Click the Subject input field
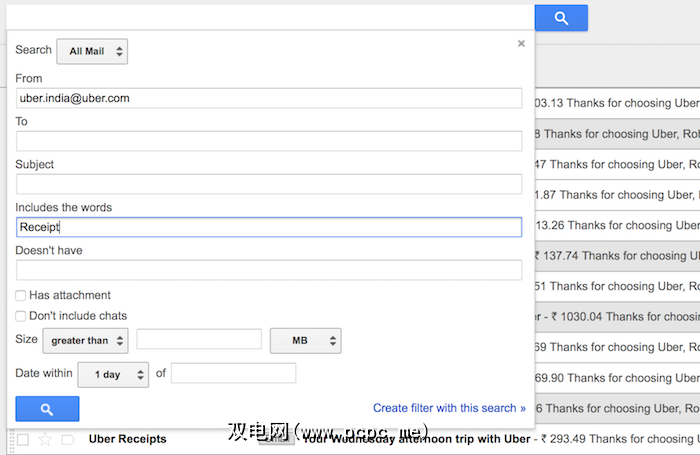700x455 pixels. (269, 184)
